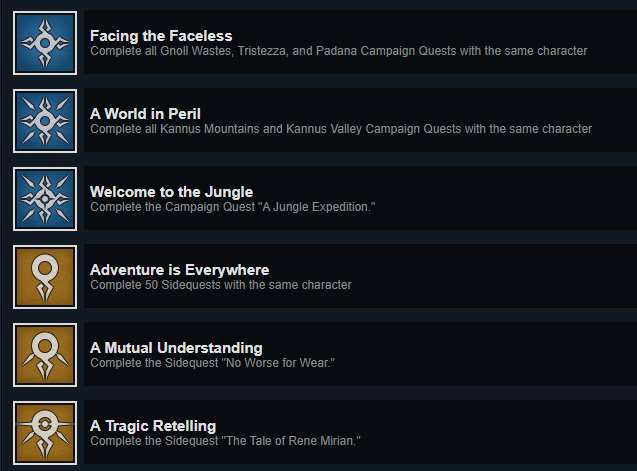Click the A Tragic Retelling gold icon
This screenshot has height=471, width=637.
45,433
